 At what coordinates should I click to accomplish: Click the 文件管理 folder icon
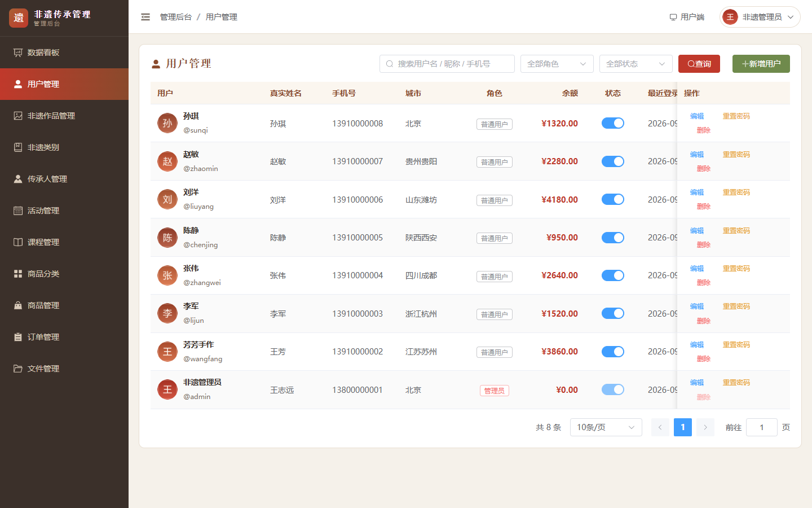(x=18, y=369)
